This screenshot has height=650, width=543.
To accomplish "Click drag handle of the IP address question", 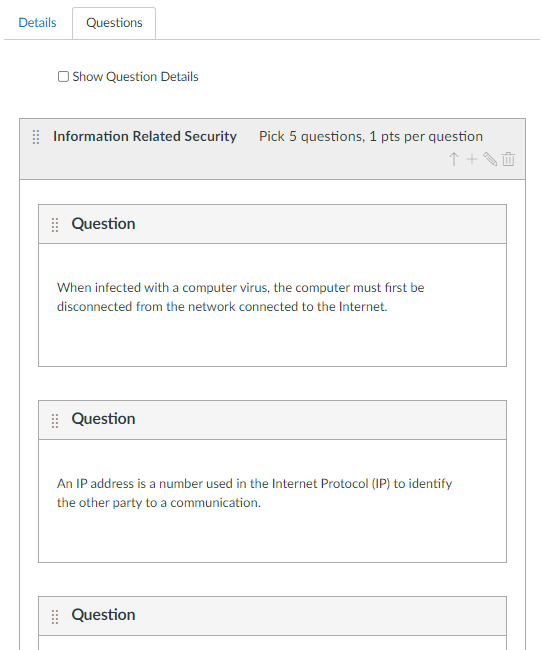I will (55, 421).
